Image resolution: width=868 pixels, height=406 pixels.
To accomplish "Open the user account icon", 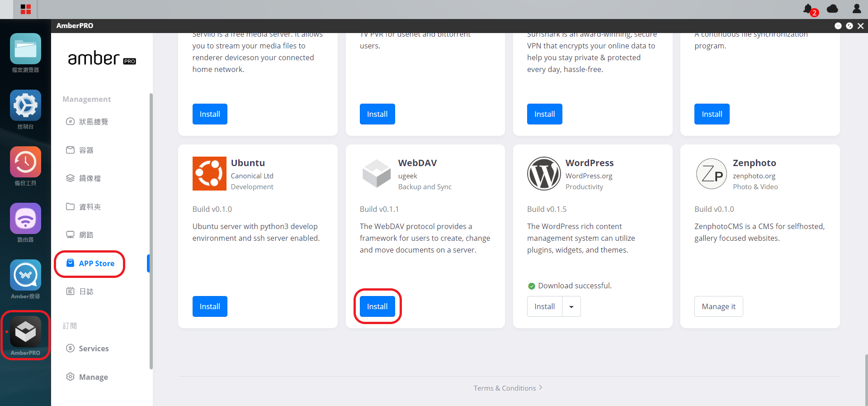I will (857, 9).
